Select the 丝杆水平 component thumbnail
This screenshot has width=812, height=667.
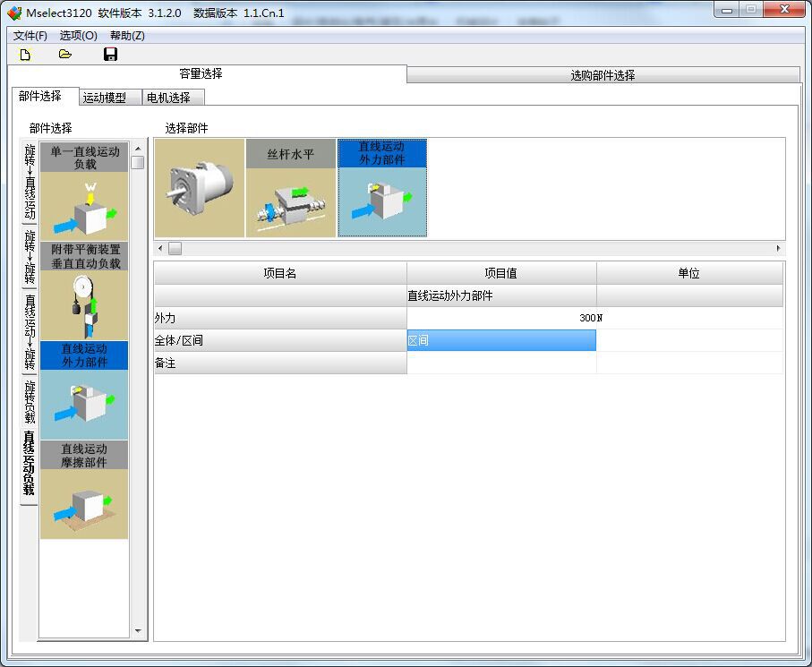tap(291, 188)
